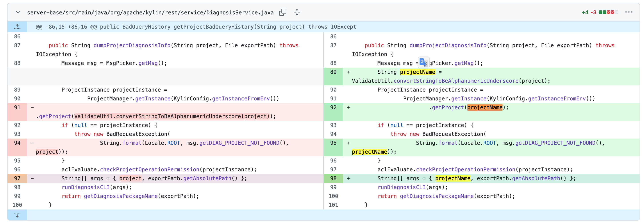Click dumpProjectDiagnosisInfo on right line 87

(448, 45)
